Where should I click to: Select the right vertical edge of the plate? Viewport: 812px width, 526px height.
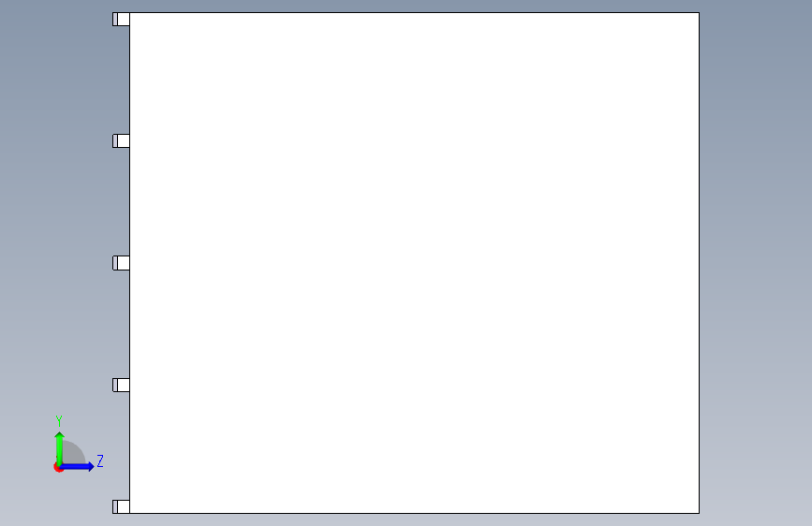coord(699,263)
